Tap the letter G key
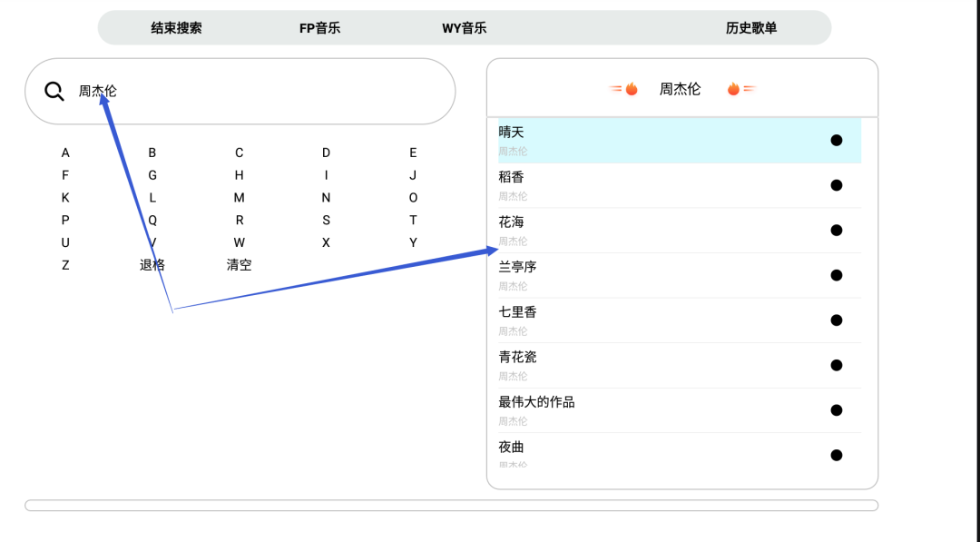Screen dimensions: 980x542 152,175
